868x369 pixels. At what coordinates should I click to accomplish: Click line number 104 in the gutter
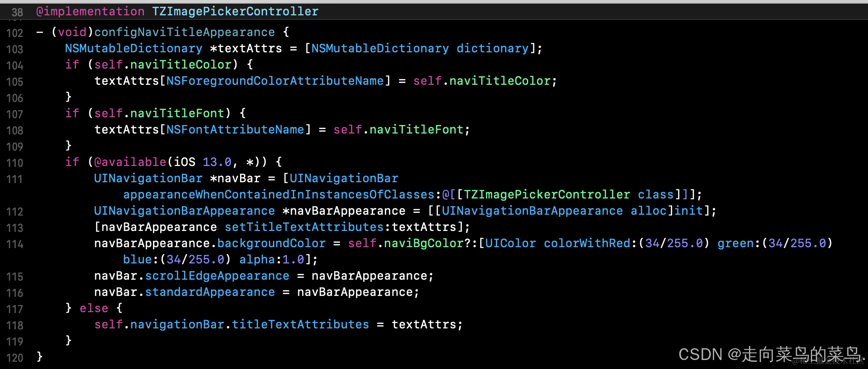point(14,65)
